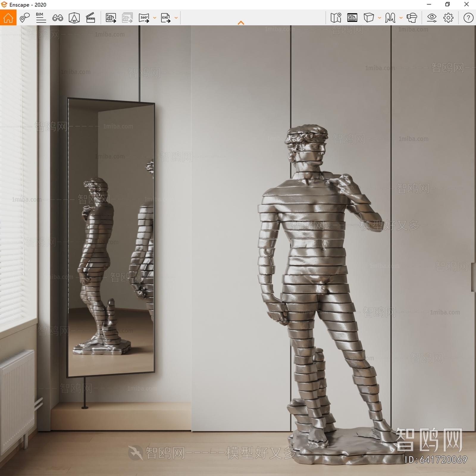Click the Enscape logo in title bar

click(x=4, y=4)
